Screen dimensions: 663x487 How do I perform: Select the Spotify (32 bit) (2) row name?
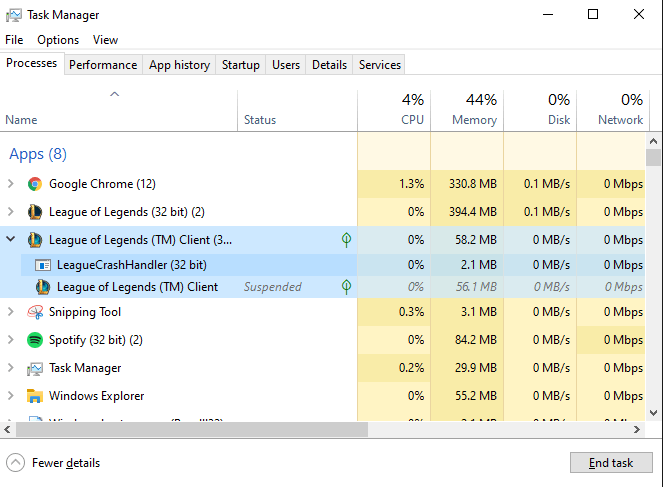(96, 340)
